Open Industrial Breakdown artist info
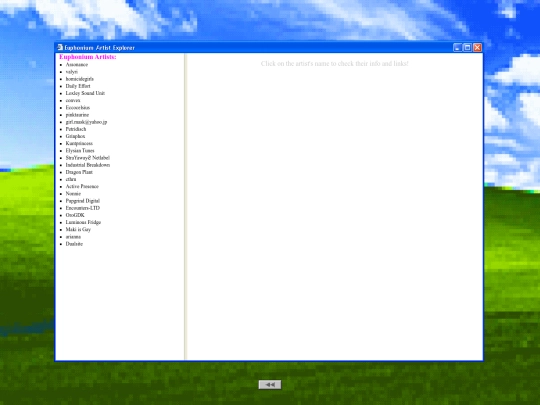The height and width of the screenshot is (405, 540). point(88,165)
